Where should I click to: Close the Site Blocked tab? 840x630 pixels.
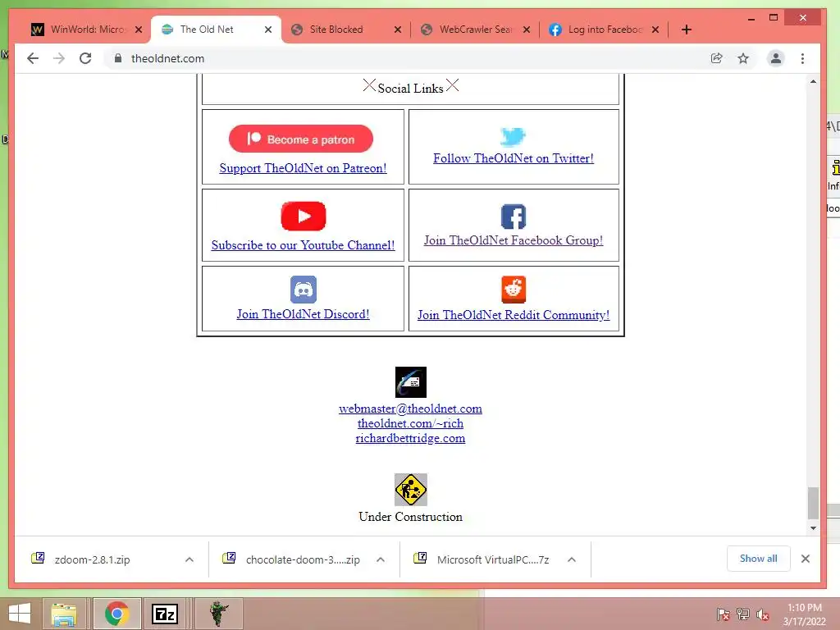coord(398,30)
